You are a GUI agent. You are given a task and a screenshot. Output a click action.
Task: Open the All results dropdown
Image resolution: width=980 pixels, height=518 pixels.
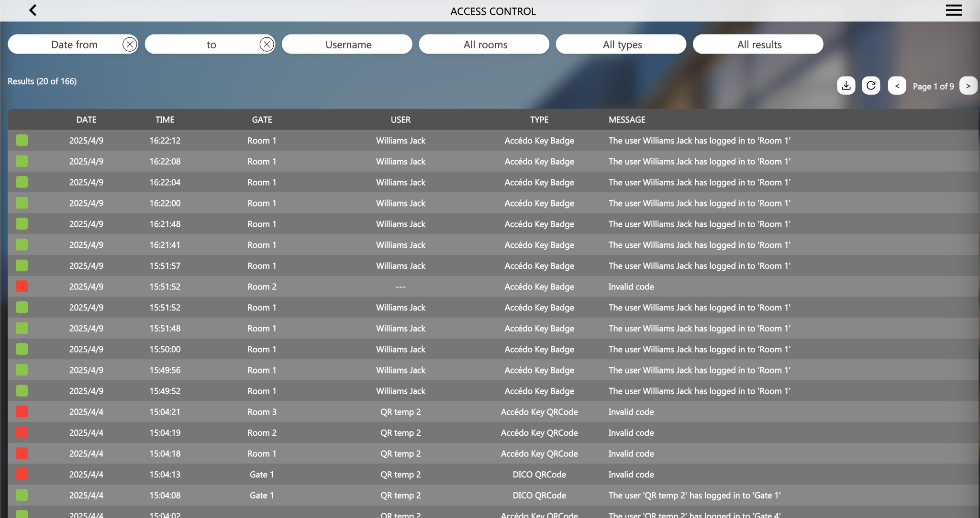[758, 44]
